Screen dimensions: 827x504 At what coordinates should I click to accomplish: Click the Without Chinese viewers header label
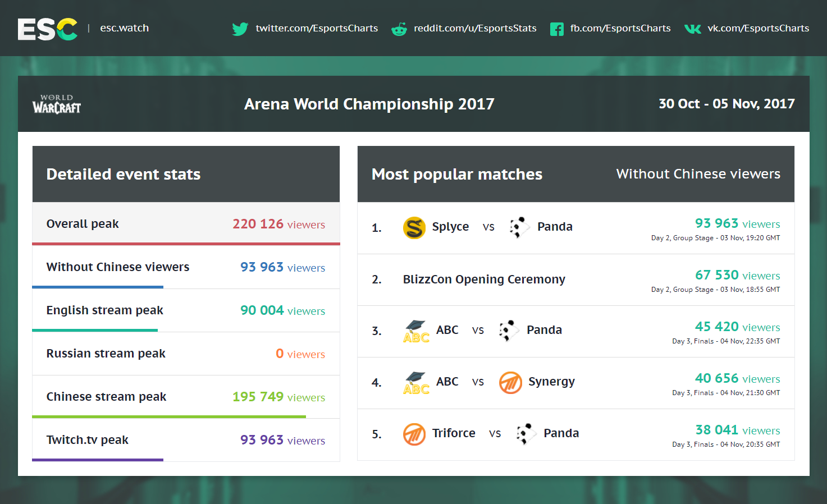(x=698, y=174)
